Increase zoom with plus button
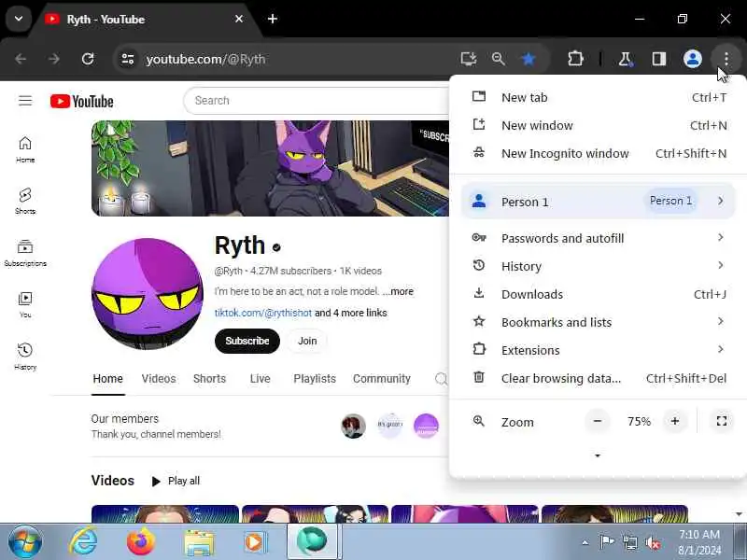 coord(674,422)
